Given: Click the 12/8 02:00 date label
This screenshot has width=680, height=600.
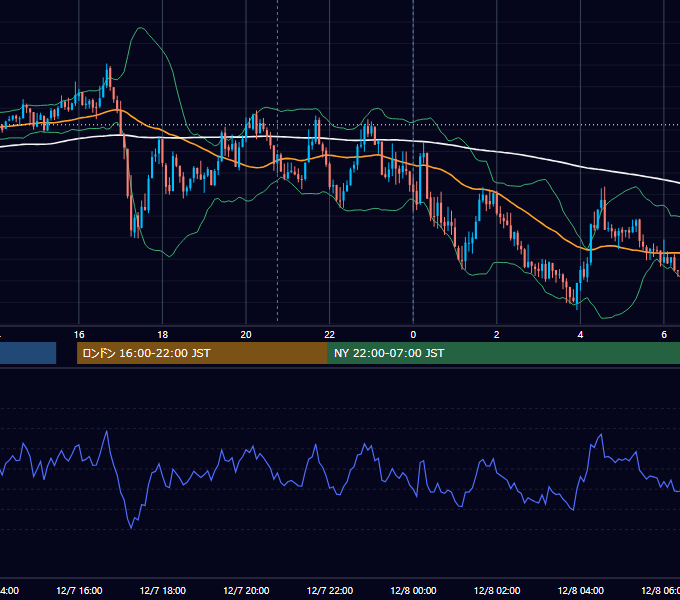Looking at the screenshot, I should coord(497,590).
